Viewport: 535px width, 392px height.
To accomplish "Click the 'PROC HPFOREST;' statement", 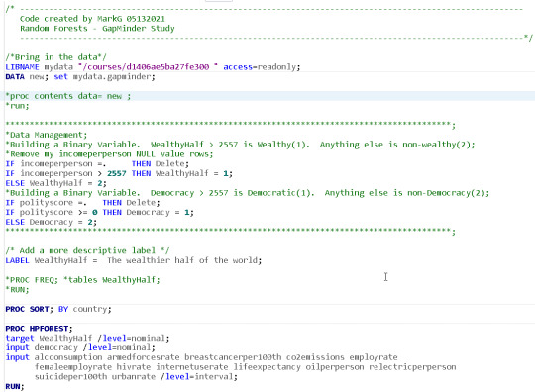I will 39,329.
